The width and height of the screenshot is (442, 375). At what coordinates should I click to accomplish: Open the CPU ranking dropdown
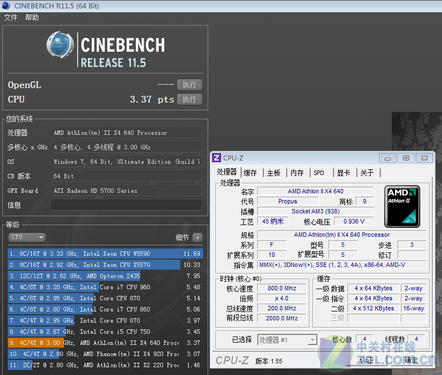tap(27, 237)
